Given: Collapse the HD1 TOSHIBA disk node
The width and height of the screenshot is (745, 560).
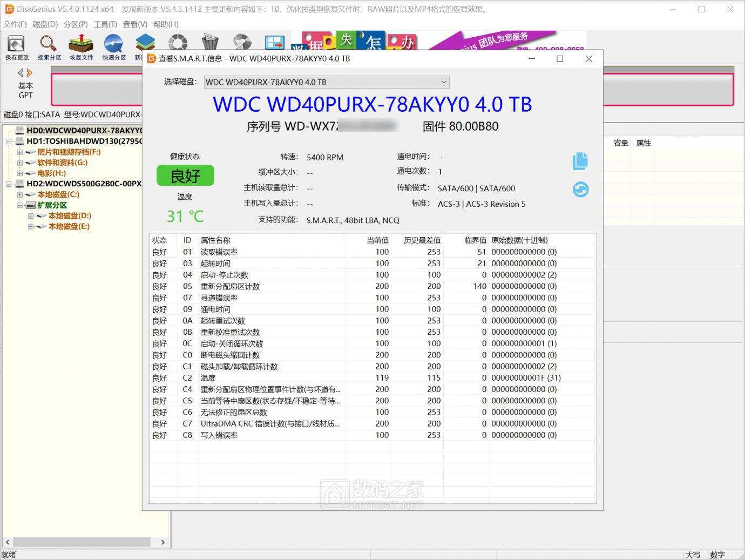Looking at the screenshot, I should pos(9,141).
